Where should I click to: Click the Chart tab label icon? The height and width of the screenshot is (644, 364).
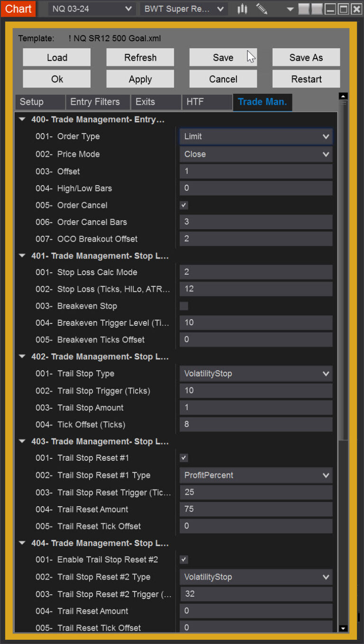[x=18, y=9]
